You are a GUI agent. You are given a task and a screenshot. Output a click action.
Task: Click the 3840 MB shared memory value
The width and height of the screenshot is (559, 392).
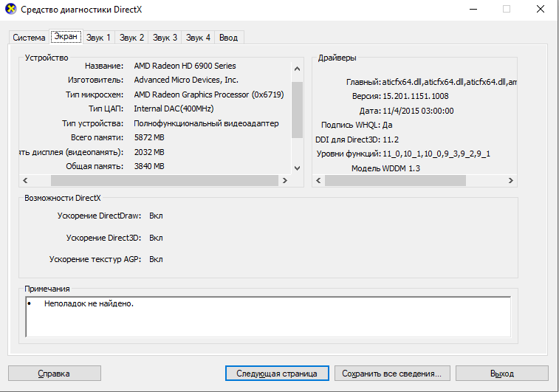(149, 166)
